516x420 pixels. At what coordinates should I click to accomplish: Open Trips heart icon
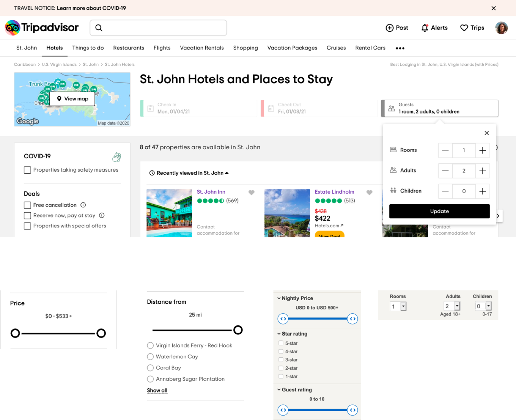pos(464,28)
